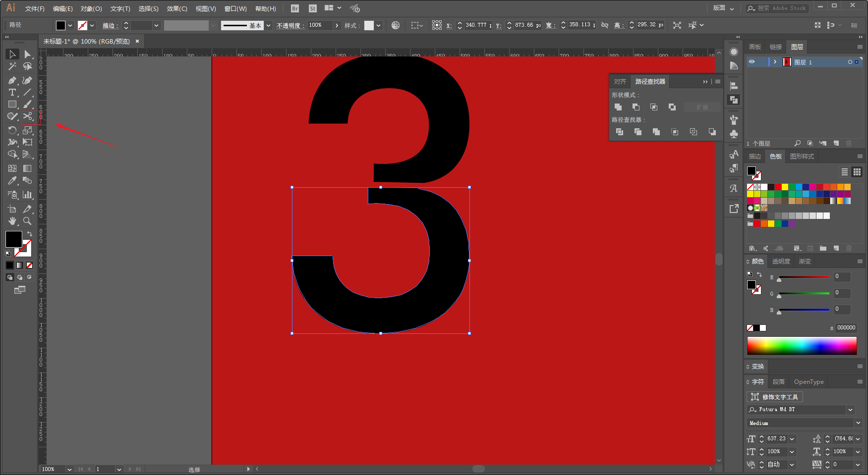Screen dimensions: 868x475
Task: Click the 修饰文字工具 button
Action: click(x=775, y=397)
